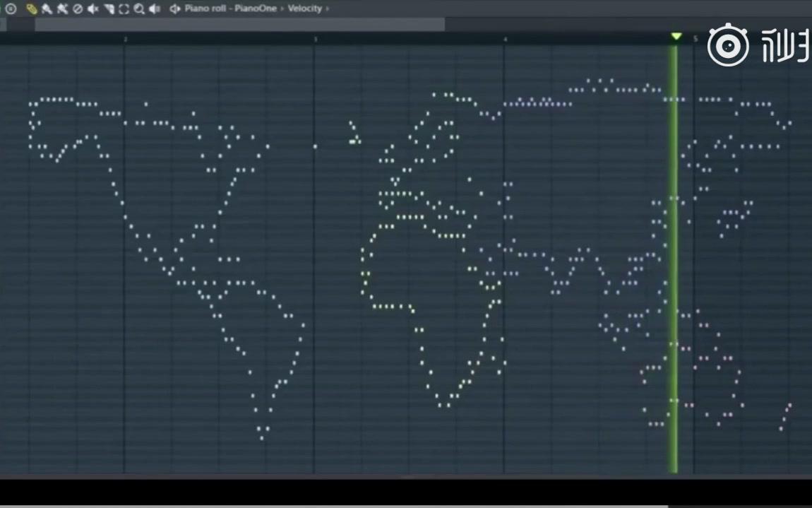Click the speaker icon before Piano roll title
Image resolution: width=812 pixels, height=508 pixels.
click(174, 8)
